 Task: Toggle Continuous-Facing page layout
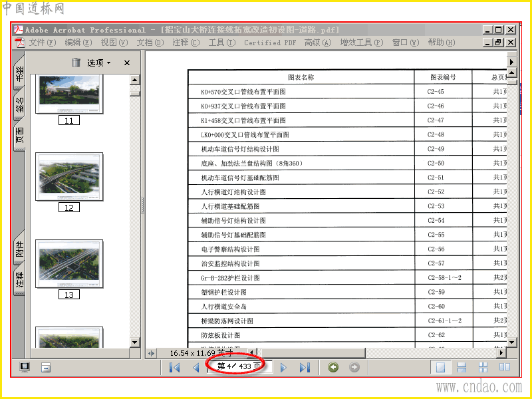pyautogui.click(x=483, y=367)
